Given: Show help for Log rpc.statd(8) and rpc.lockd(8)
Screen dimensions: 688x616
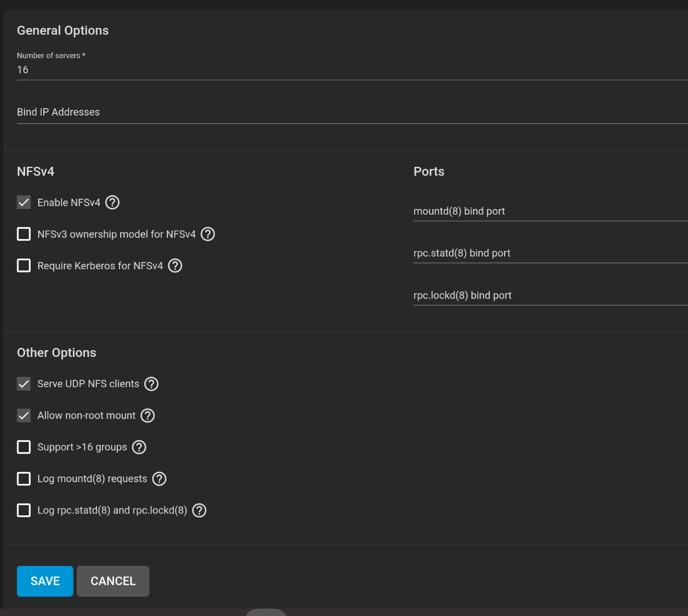Looking at the screenshot, I should pos(199,511).
